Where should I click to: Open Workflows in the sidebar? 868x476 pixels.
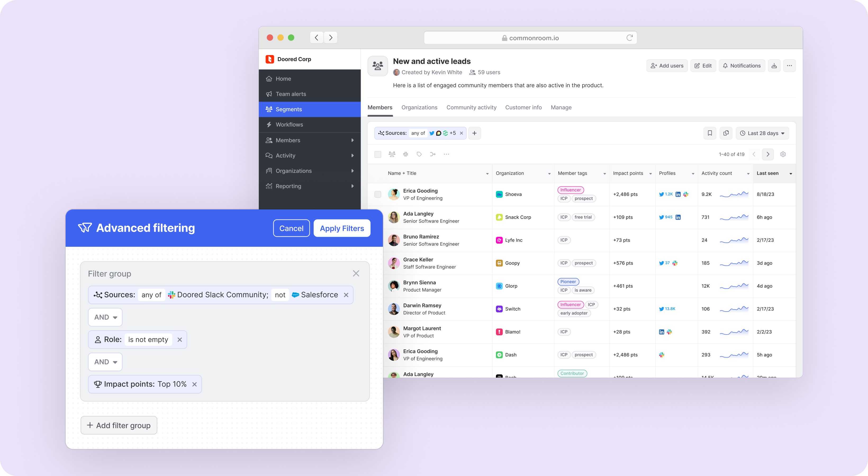tap(289, 125)
